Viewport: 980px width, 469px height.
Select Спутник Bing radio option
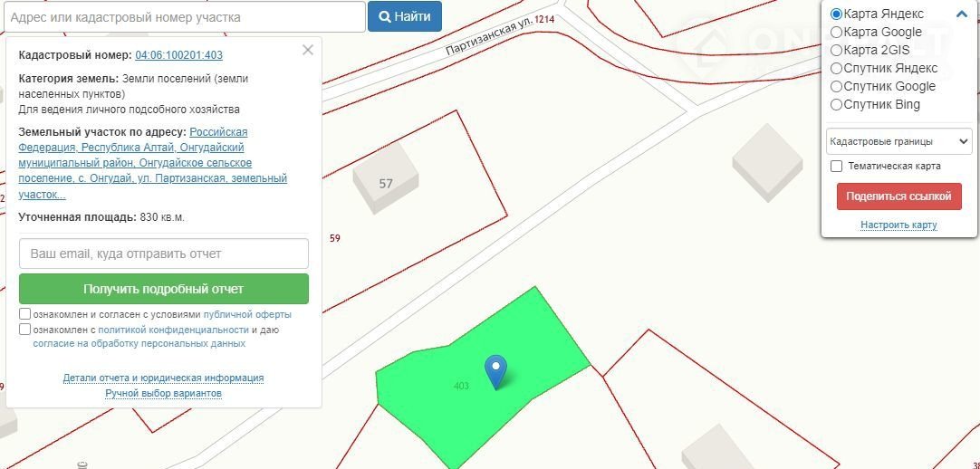[836, 104]
